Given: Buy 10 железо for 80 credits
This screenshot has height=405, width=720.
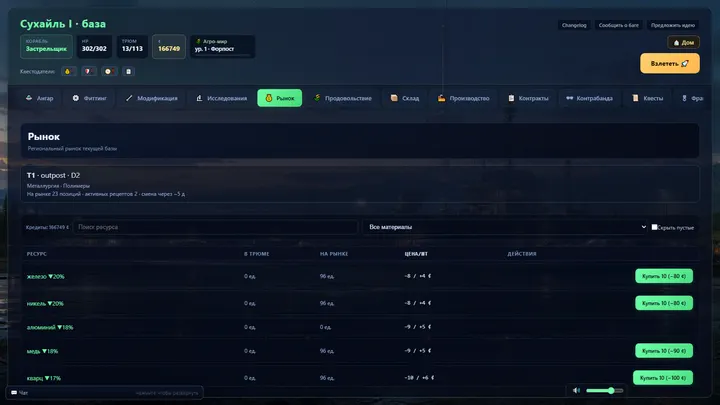Looking at the screenshot, I should click(664, 276).
